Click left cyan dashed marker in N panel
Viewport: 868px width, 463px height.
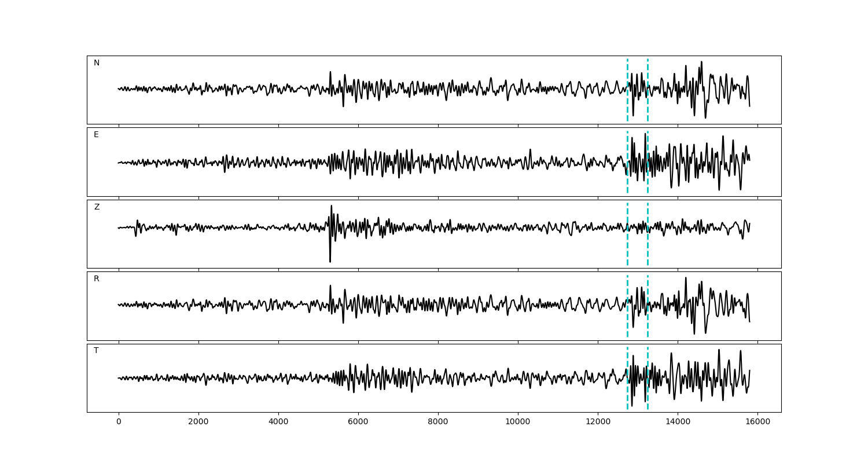point(627,104)
